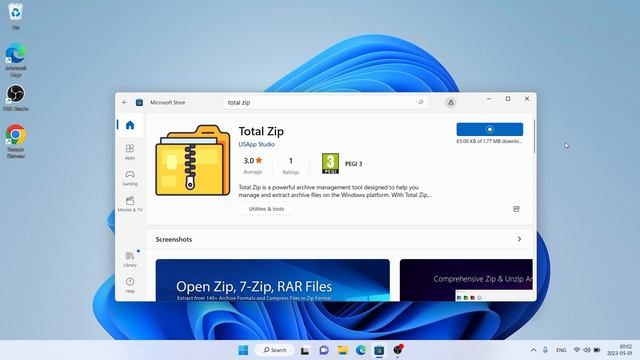Open the Utilities & tools category tag
Image resolution: width=640 pixels, height=360 pixels.
pyautogui.click(x=266, y=209)
